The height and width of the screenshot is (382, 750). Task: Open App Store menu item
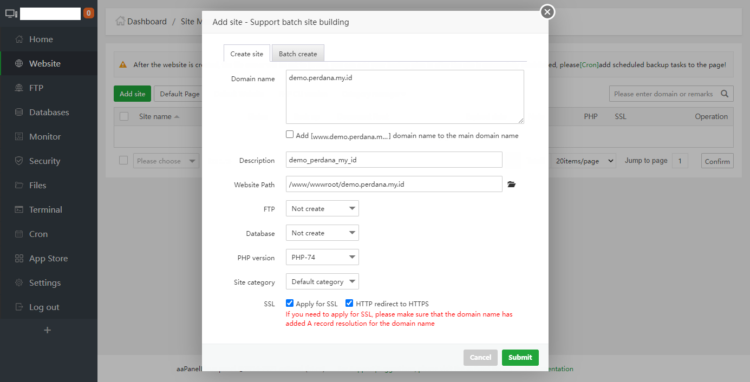click(x=49, y=259)
